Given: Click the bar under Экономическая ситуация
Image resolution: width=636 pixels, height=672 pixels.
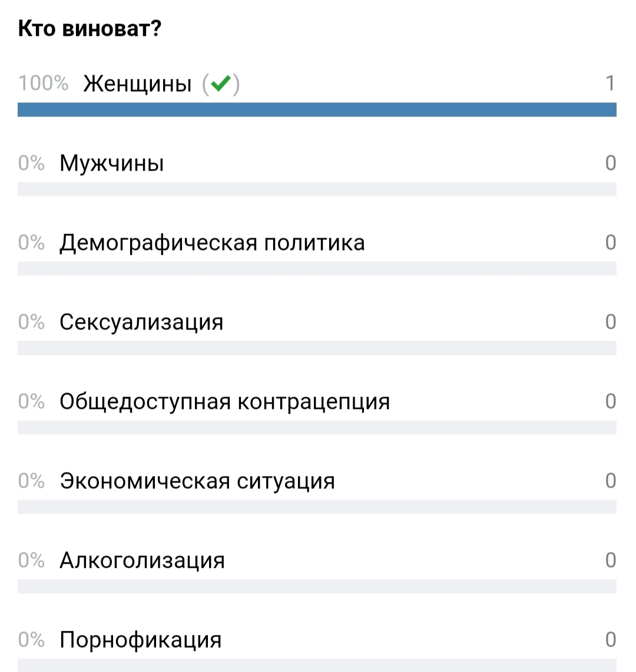Looking at the screenshot, I should pyautogui.click(x=317, y=507).
